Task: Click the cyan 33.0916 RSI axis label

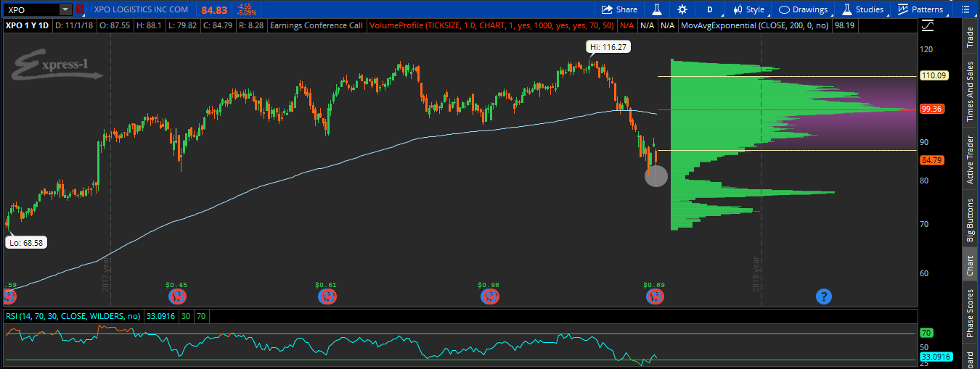Action: tap(935, 357)
